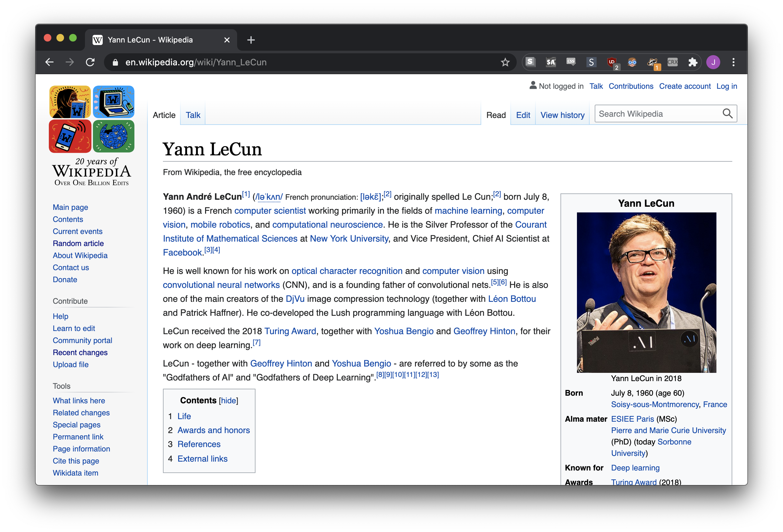Viewport: 783px width, 532px height.
Task: Open the Edit tab
Action: 523,115
